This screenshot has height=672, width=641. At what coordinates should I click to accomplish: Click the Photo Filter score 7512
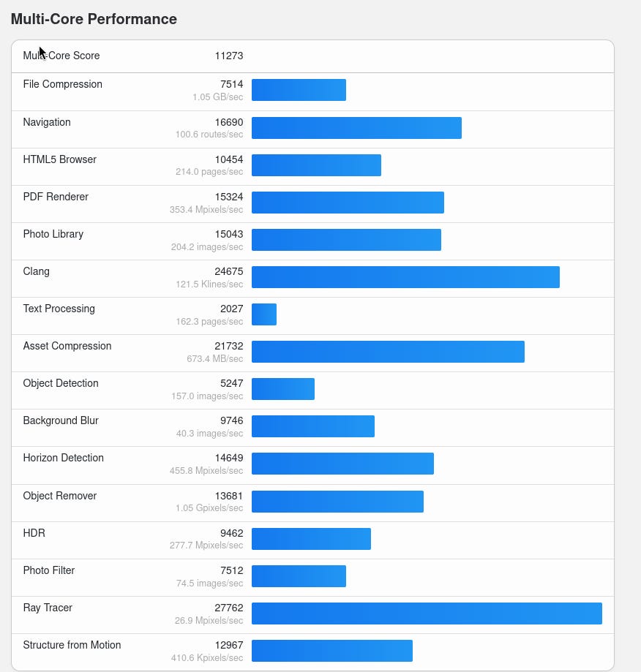pyautogui.click(x=231, y=570)
